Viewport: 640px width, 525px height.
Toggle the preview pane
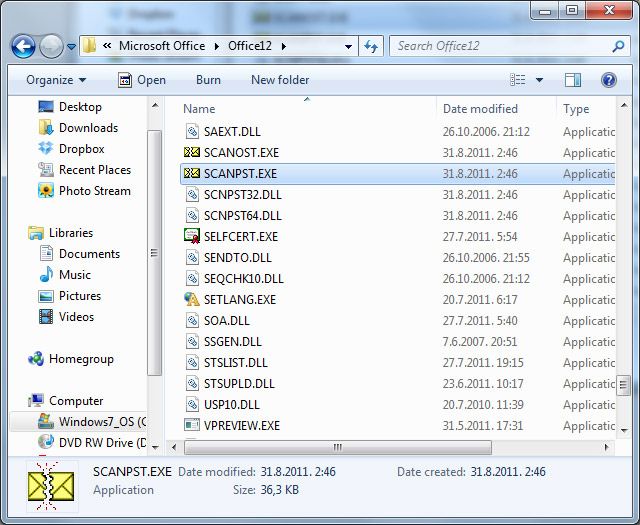click(x=573, y=80)
